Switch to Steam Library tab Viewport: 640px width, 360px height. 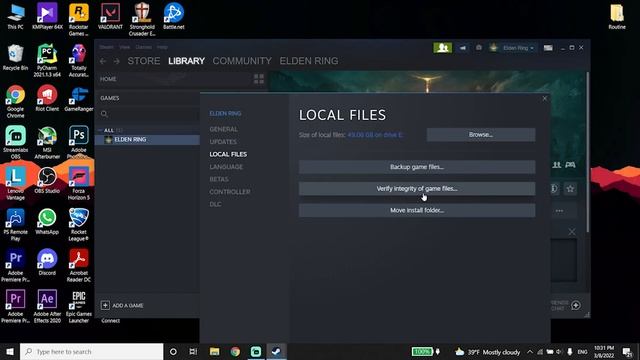(187, 61)
